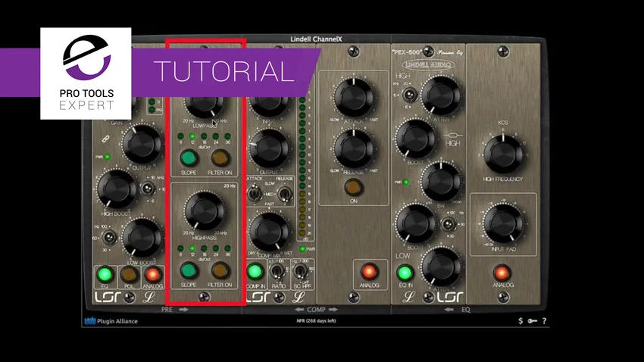Flip the HIGH BOOST kHz frequency switch
The image size is (644, 362).
pyautogui.click(x=147, y=189)
